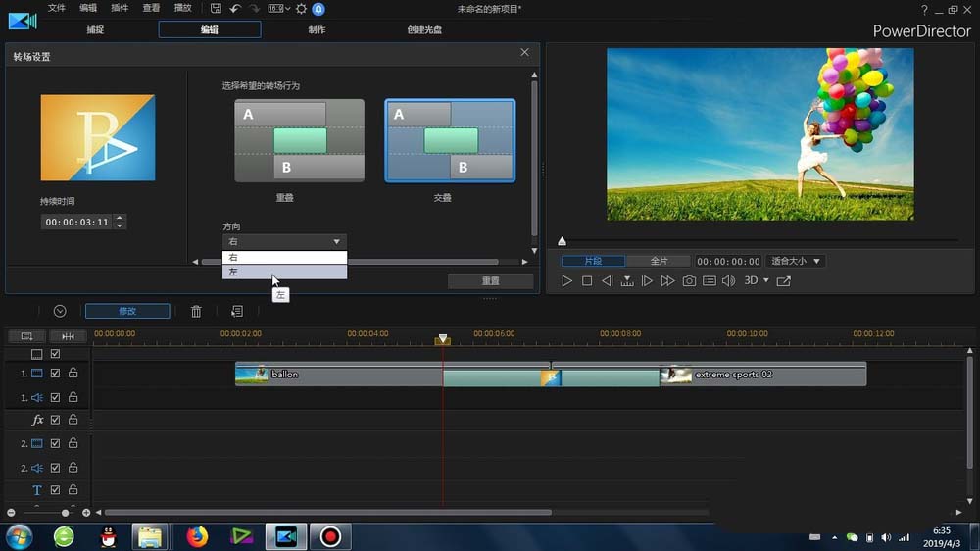Undock the preview window with popout icon
980x551 pixels.
pyautogui.click(x=784, y=281)
